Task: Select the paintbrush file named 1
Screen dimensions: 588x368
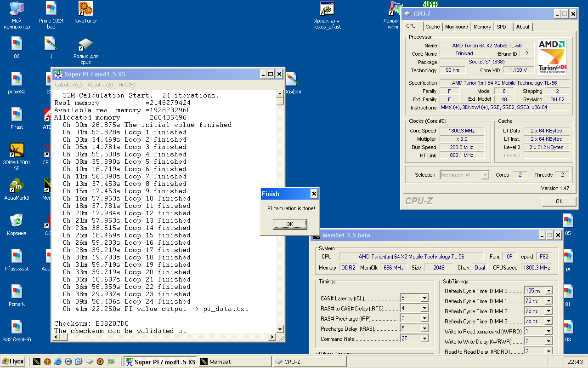Action: click(51, 48)
